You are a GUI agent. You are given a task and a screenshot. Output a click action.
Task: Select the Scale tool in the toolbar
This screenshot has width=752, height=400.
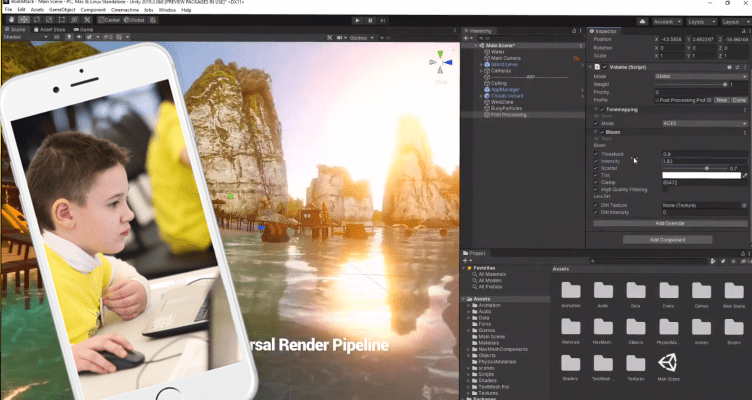(x=49, y=20)
